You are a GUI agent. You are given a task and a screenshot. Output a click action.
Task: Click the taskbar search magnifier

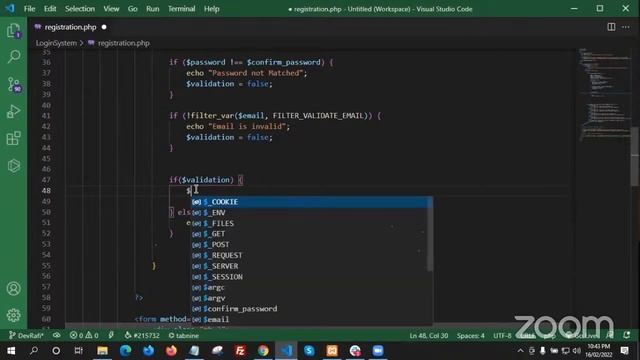point(34,351)
